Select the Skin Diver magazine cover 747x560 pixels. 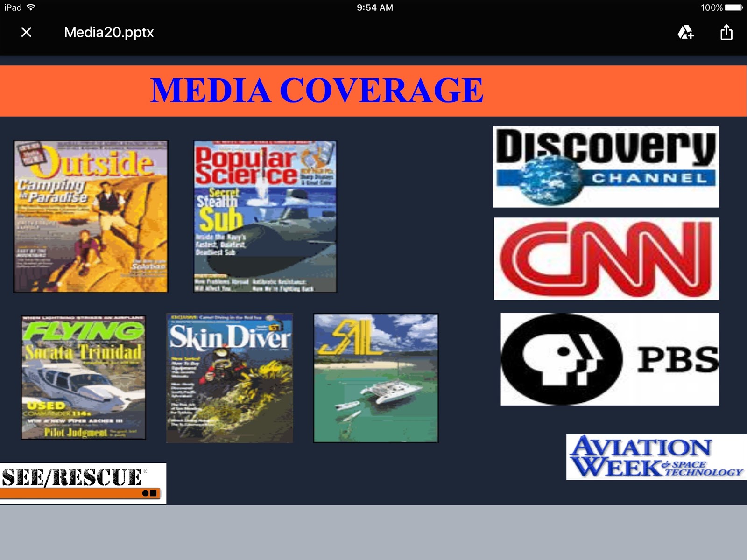[x=230, y=378]
